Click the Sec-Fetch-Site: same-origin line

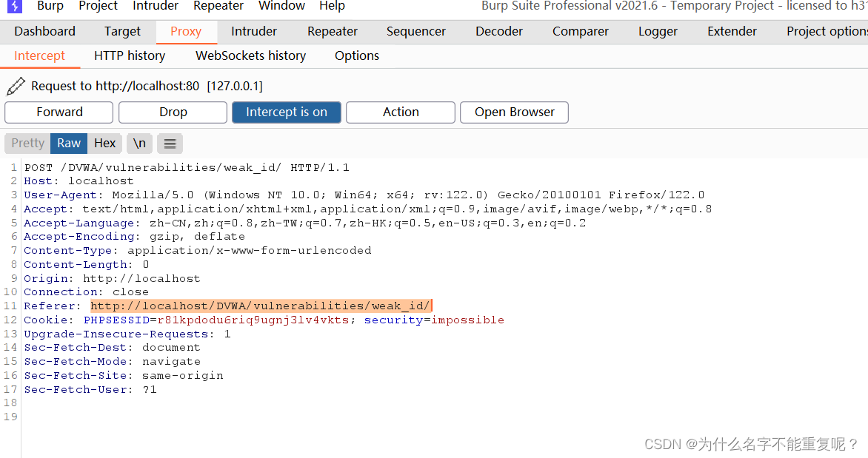[124, 376]
